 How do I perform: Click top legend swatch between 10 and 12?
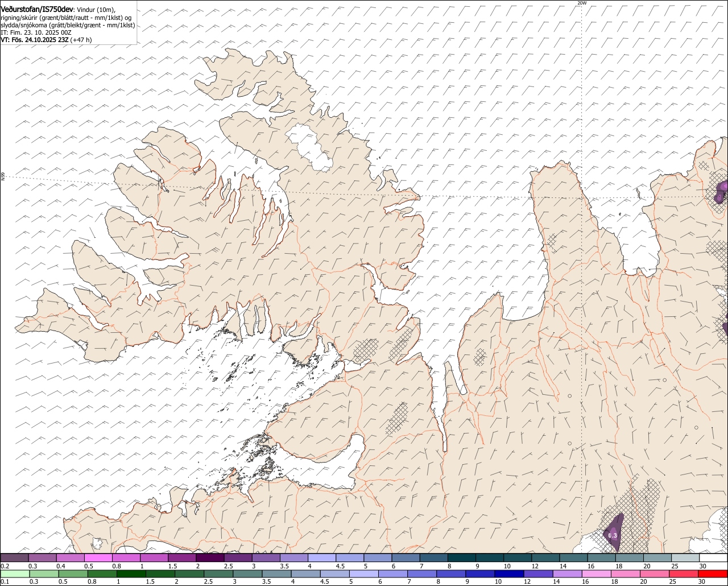coord(518,558)
